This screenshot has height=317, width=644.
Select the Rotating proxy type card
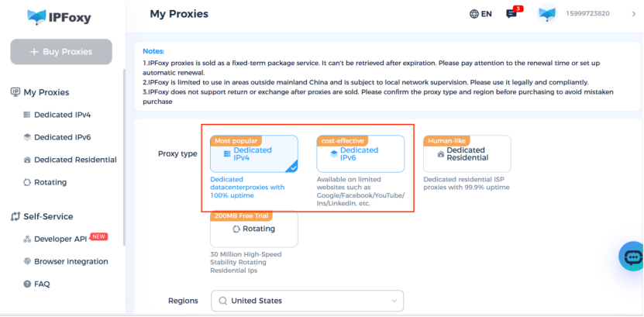coord(253,229)
